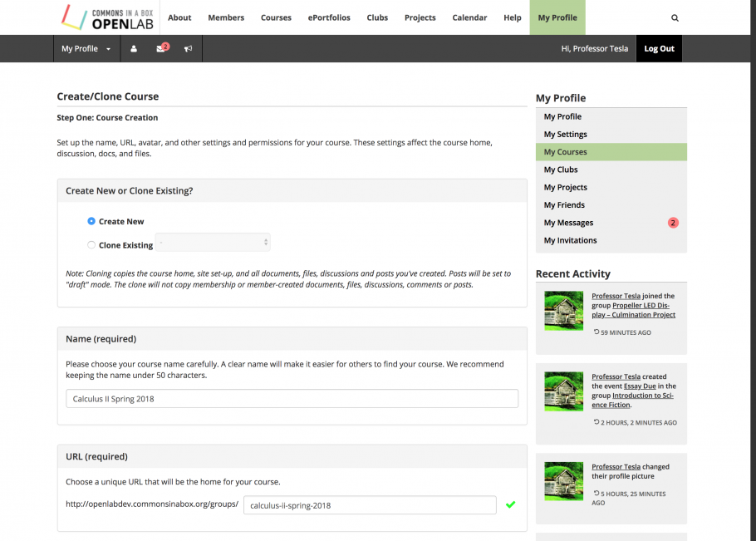Screen dimensions: 756x541
Task: Open My Courses in the sidebar
Action: click(611, 152)
